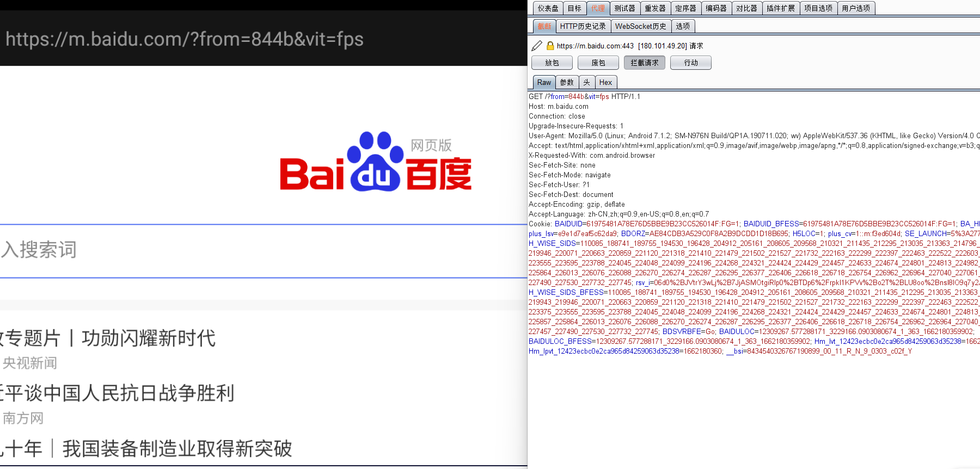Click the BAIDULOC_BFESS cookie line
Image resolution: width=980 pixels, height=469 pixels.
coord(754,341)
